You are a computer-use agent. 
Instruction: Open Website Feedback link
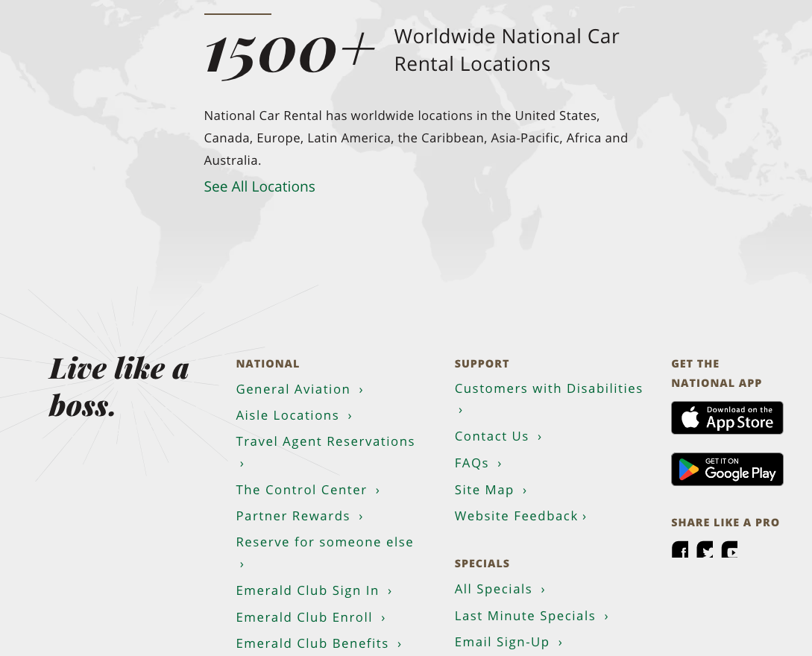pyautogui.click(x=520, y=516)
